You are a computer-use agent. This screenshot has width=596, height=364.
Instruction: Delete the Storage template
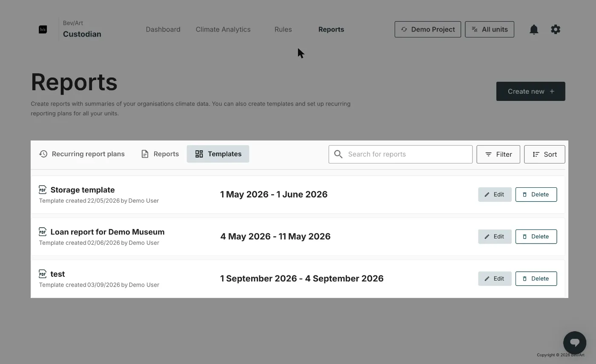coord(536,195)
